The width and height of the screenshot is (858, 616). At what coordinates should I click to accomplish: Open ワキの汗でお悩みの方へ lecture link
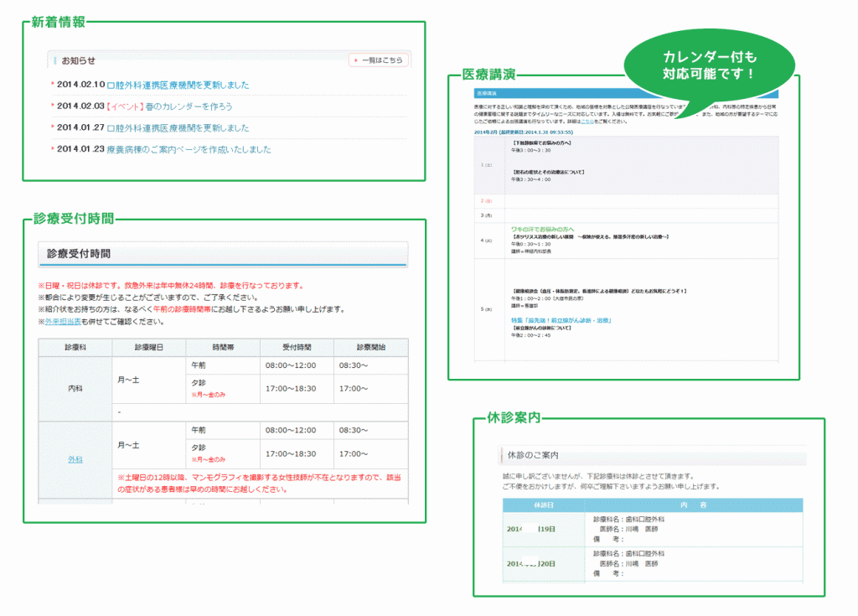coord(542,230)
